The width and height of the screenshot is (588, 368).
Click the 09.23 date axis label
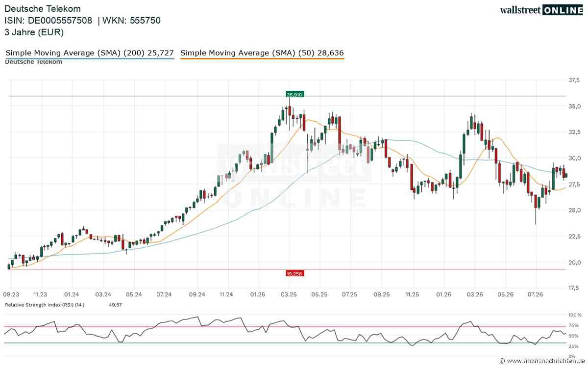pos(11,294)
